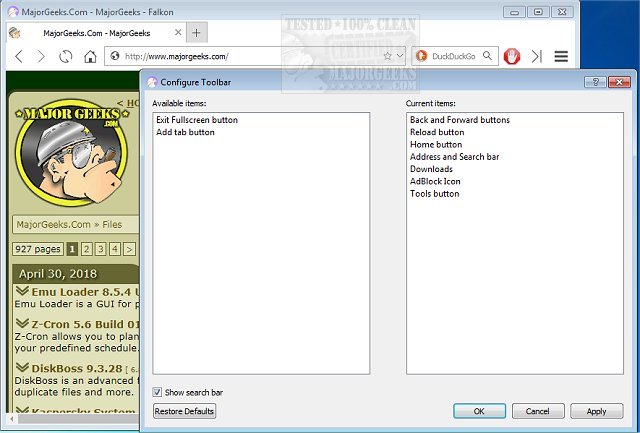Toggle the Show search bar checkbox
Viewport: 640px width, 433px height.
(x=157, y=392)
